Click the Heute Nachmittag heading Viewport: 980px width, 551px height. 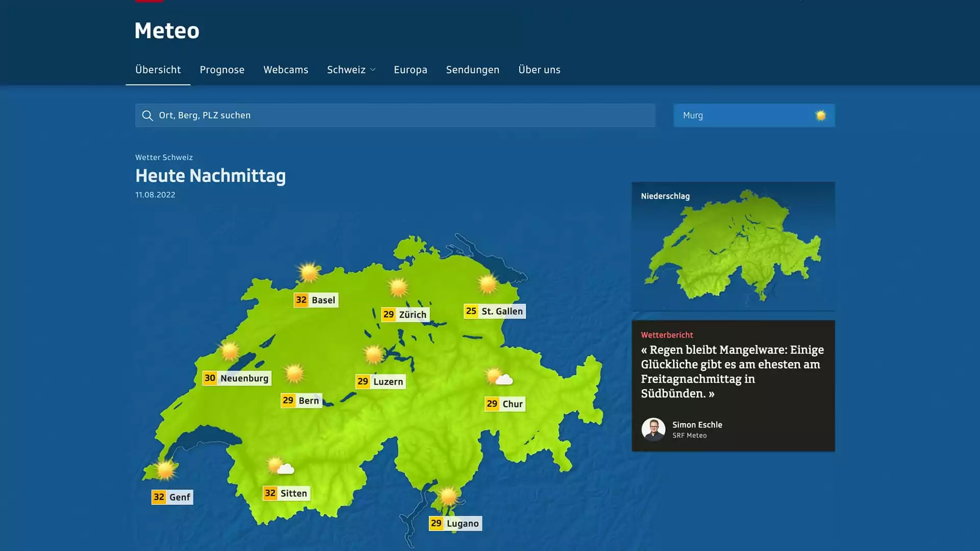pyautogui.click(x=210, y=176)
